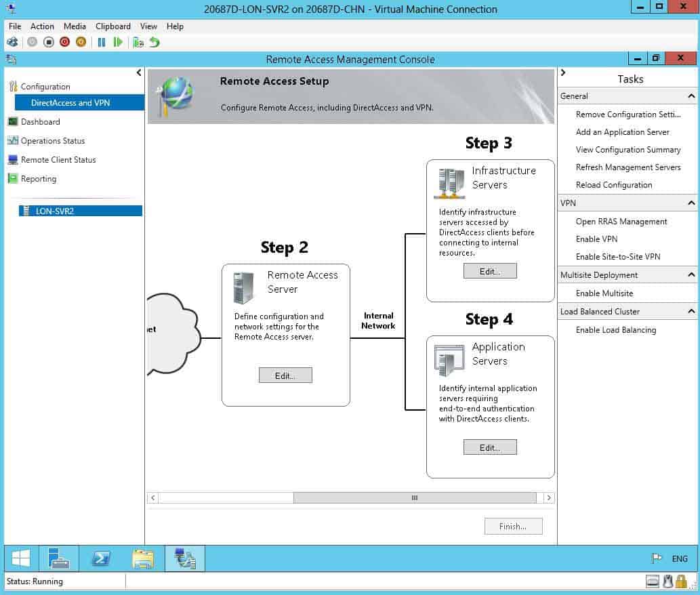Click the Checkpoint toolbar icon
The image size is (700, 595).
138,43
